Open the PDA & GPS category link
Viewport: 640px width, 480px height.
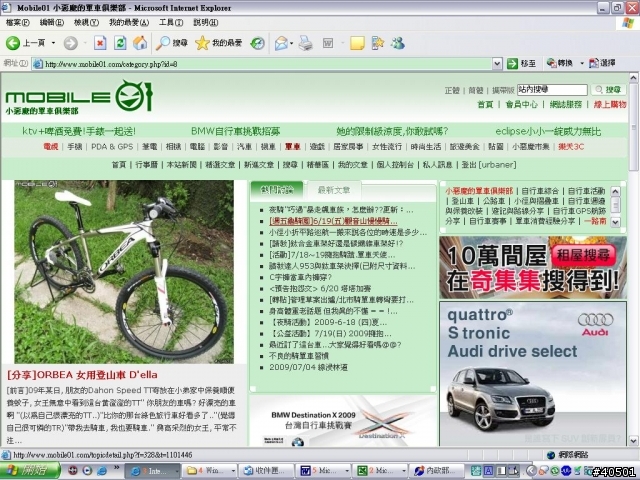112,147
